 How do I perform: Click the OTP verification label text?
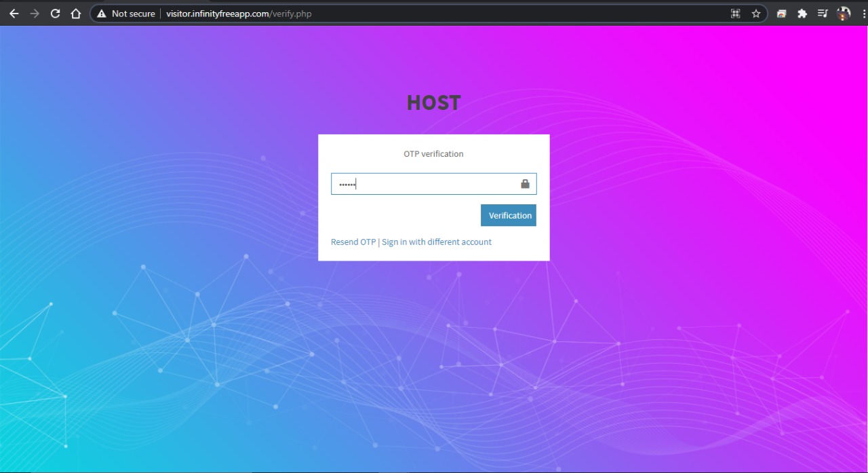[x=433, y=154]
